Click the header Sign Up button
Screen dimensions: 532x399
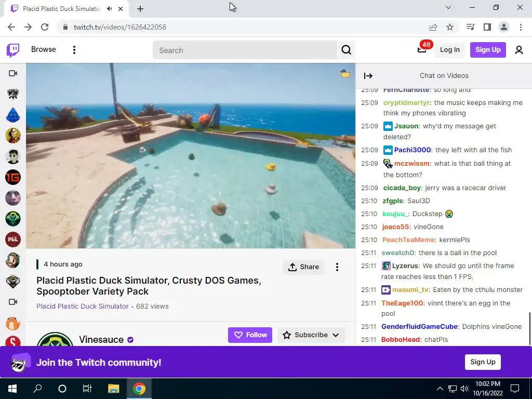(488, 50)
